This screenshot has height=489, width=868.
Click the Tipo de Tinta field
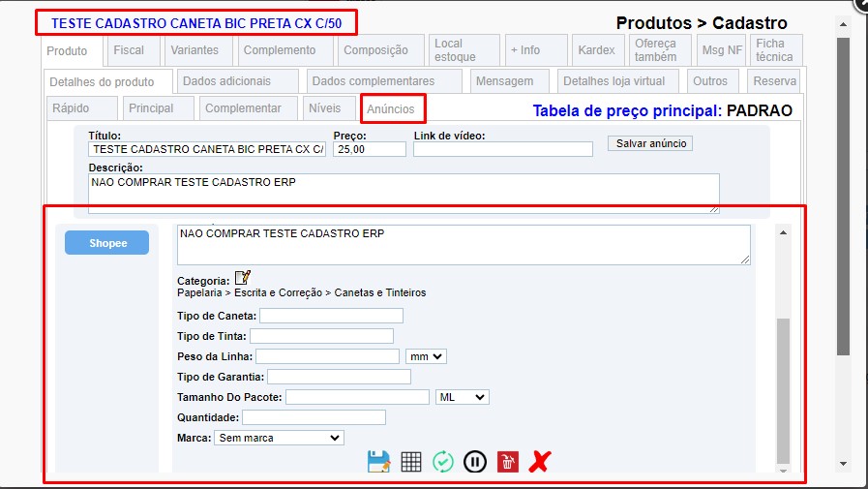(321, 336)
